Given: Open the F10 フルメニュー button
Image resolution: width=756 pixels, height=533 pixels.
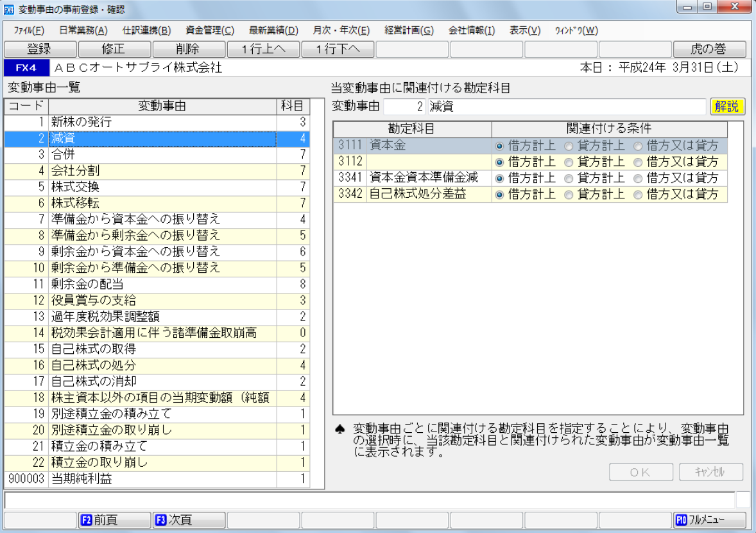Looking at the screenshot, I should [x=709, y=520].
